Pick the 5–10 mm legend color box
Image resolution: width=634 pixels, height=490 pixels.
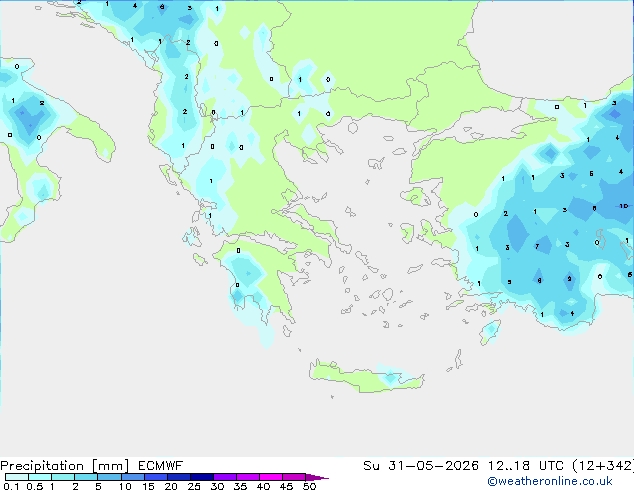click(109, 477)
